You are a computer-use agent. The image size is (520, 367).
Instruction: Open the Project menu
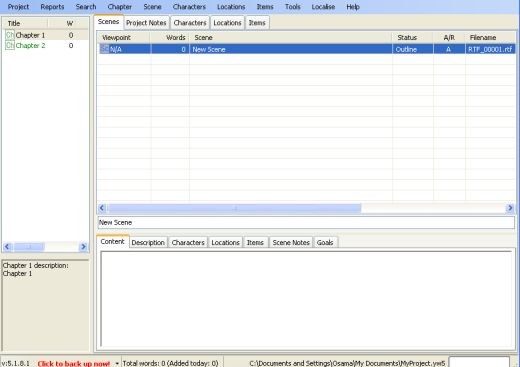[x=18, y=7]
